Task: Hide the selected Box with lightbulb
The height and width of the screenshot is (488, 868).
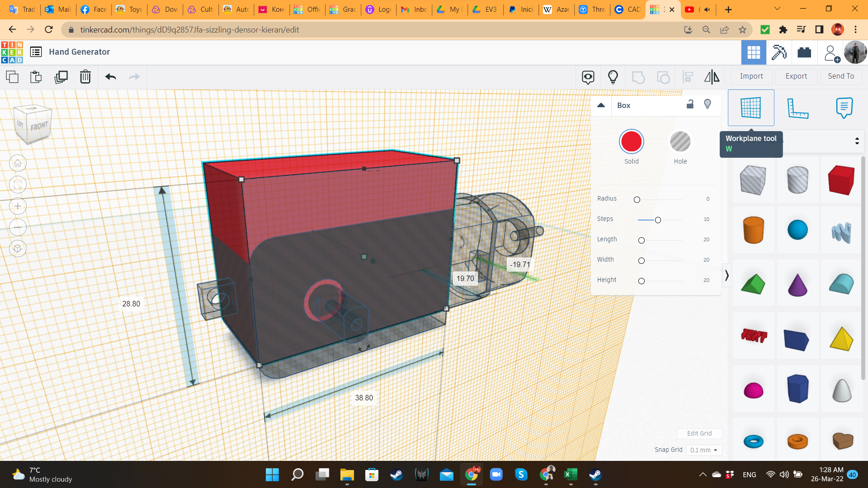Action: coord(708,104)
